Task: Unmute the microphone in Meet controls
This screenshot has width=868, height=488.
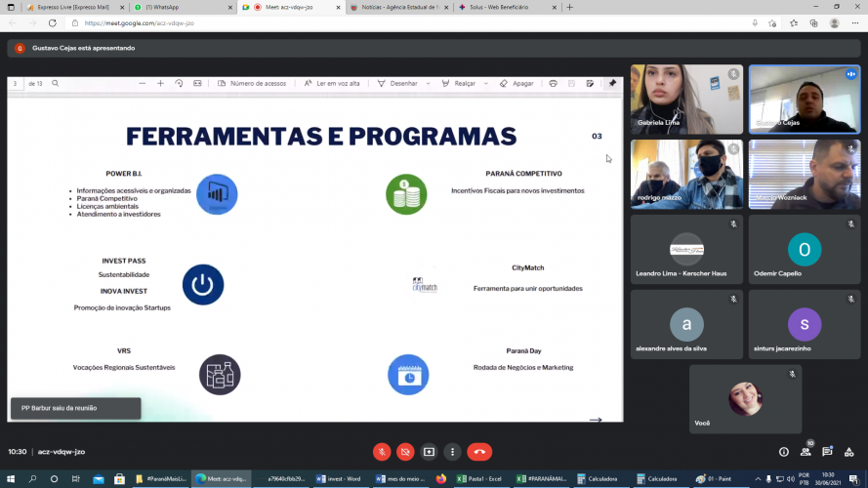Action: pos(382,452)
